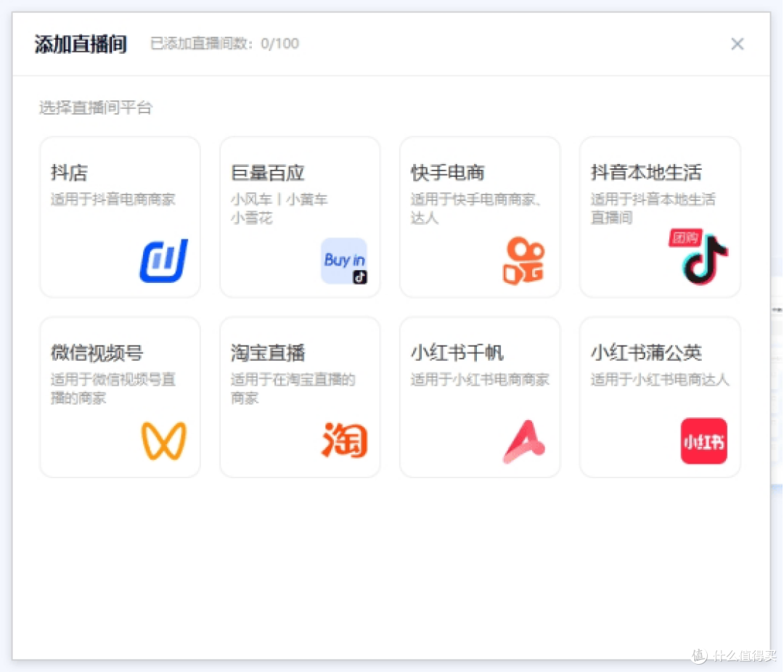The width and height of the screenshot is (784, 672).
Task: Select the 巨量百应 platform title
Action: click(x=267, y=173)
